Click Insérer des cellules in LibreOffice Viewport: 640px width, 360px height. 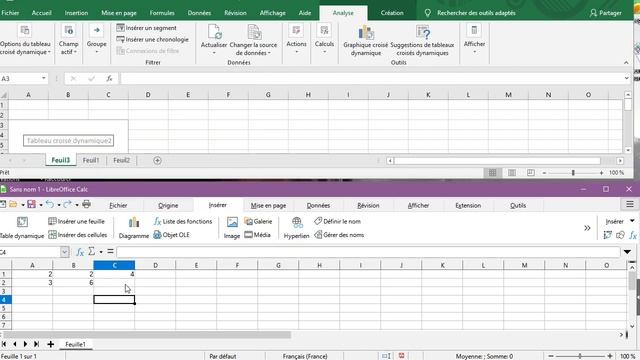click(78, 235)
